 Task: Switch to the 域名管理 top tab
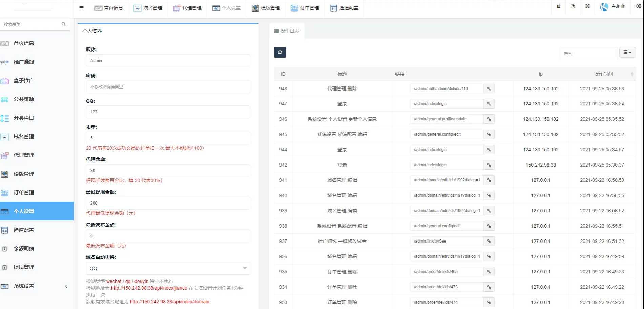[148, 8]
